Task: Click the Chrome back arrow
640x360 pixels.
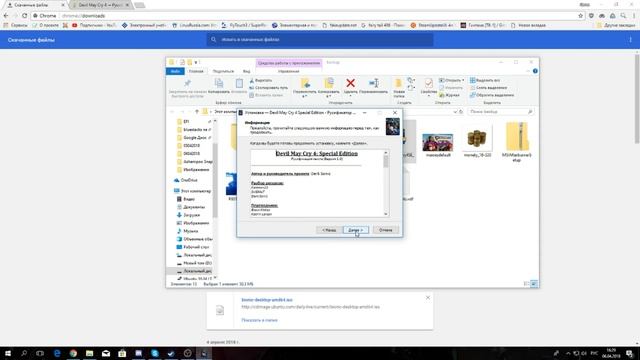Action: pyautogui.click(x=6, y=16)
